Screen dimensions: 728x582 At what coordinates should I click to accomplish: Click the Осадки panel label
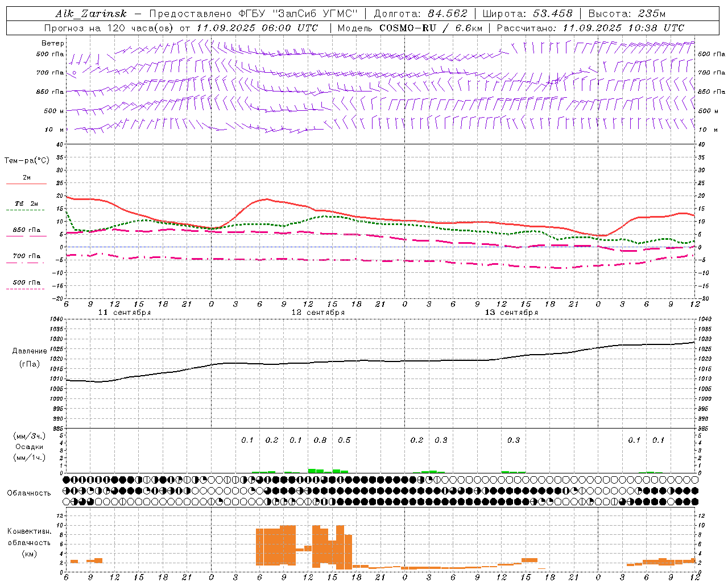[30, 447]
